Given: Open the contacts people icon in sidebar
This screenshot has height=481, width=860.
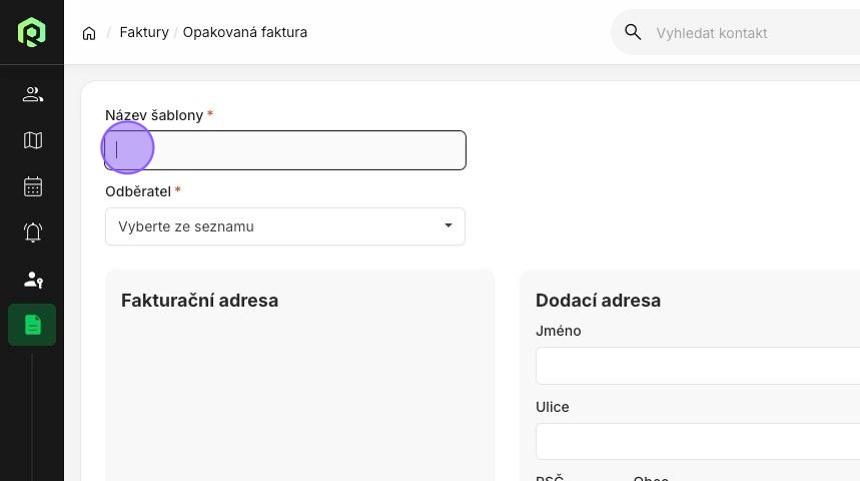Looking at the screenshot, I should coord(33,94).
